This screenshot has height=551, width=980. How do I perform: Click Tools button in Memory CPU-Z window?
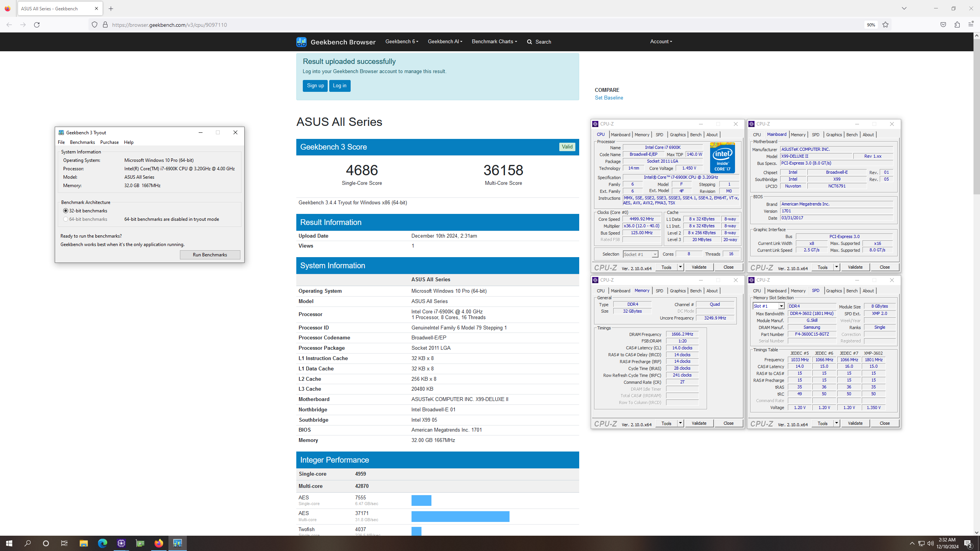666,423
